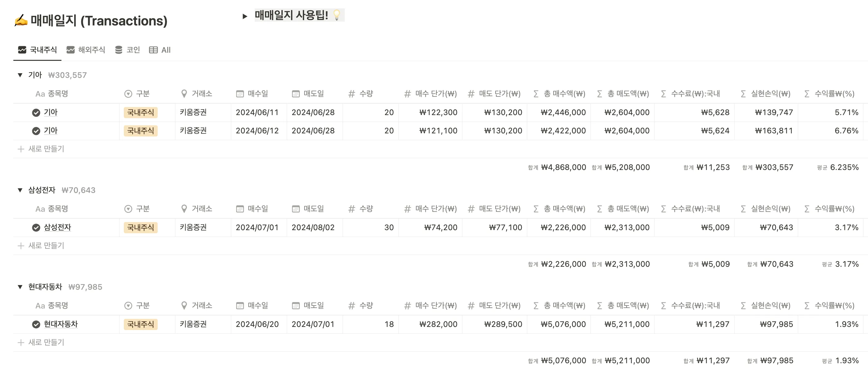
Task: Click the Aa icon in 종목명 column header
Action: pos(40,94)
